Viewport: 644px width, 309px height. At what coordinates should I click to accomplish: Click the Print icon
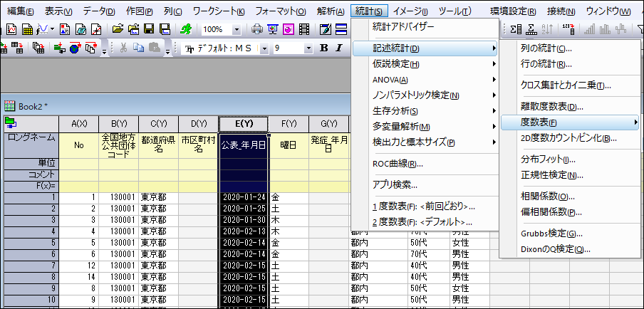click(257, 29)
